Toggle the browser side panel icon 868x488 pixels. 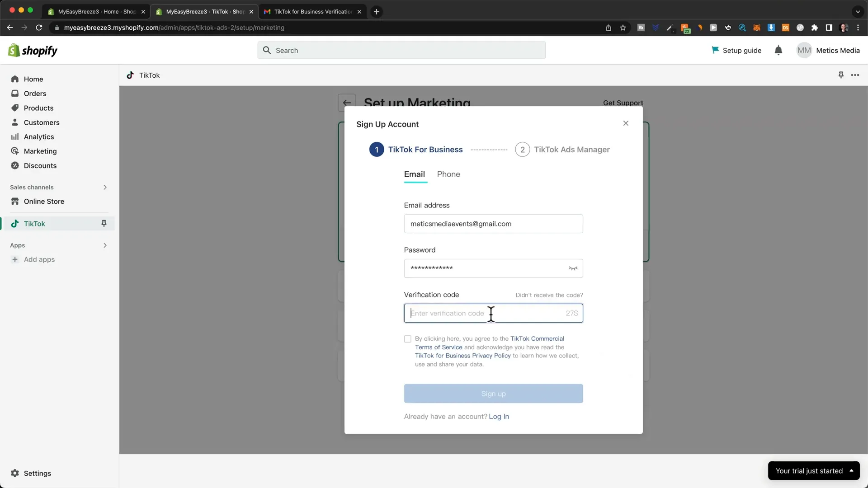pyautogui.click(x=829, y=28)
